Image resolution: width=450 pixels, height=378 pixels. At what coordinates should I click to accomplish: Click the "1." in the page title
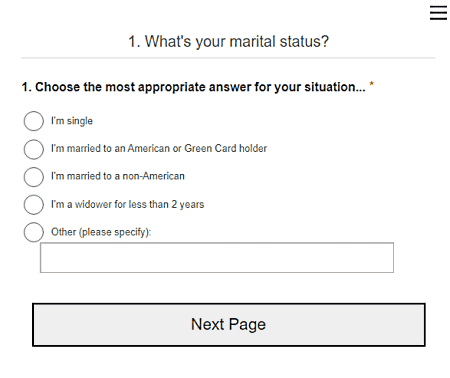[x=134, y=42]
